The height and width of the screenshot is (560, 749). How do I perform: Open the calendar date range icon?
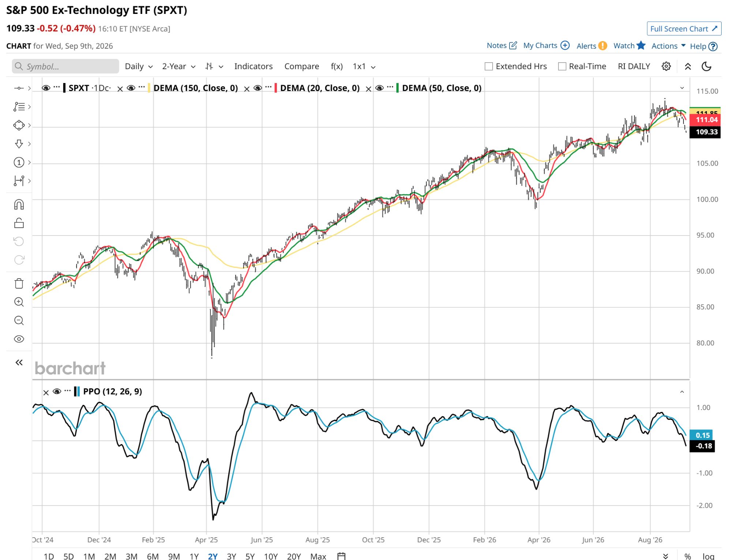(341, 556)
